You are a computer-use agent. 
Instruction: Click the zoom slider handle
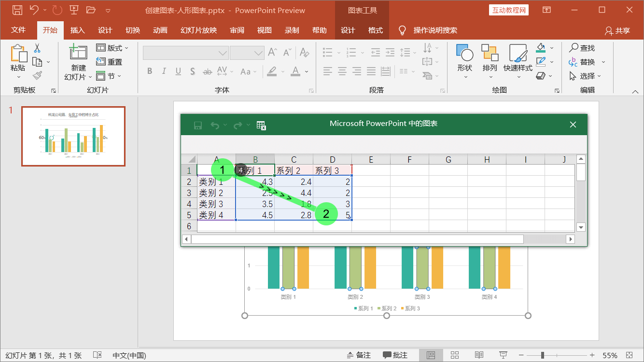pos(543,355)
